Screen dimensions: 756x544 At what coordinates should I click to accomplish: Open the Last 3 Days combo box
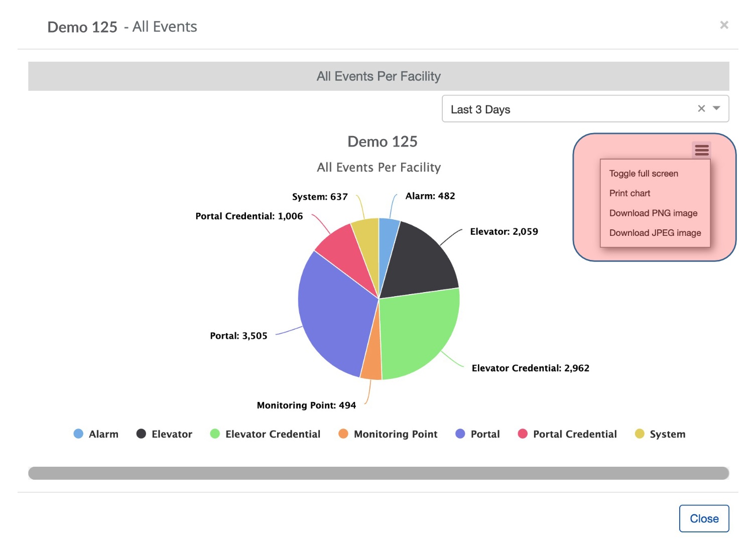(567, 109)
